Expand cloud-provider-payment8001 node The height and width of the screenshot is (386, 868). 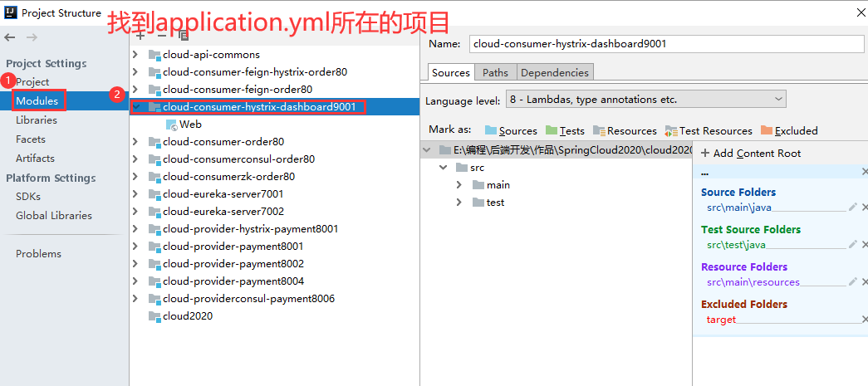(x=135, y=246)
